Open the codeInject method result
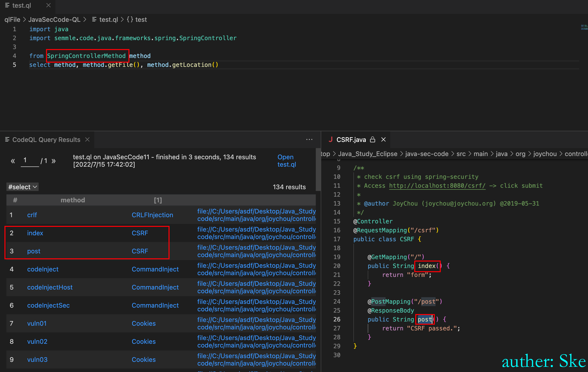 (x=43, y=269)
